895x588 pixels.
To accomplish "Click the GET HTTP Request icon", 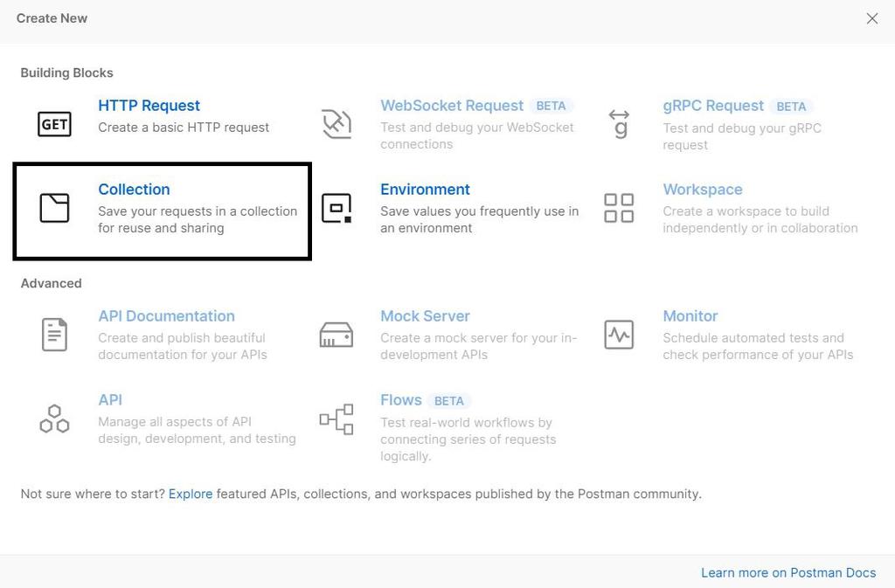I will pos(54,124).
